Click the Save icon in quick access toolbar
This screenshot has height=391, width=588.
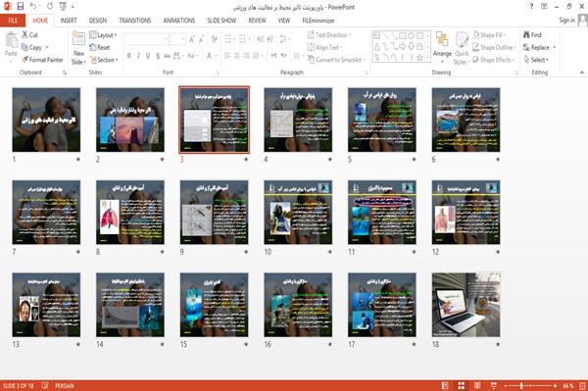coord(21,7)
